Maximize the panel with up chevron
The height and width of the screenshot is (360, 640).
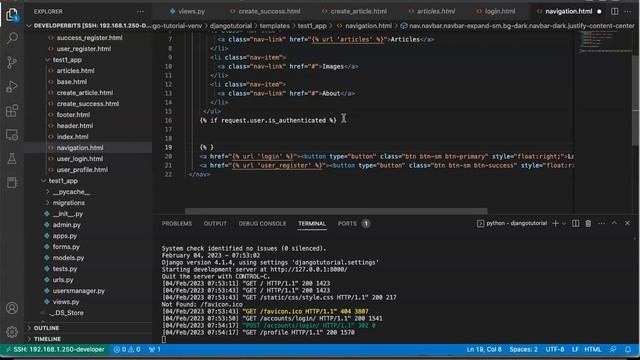(614, 223)
